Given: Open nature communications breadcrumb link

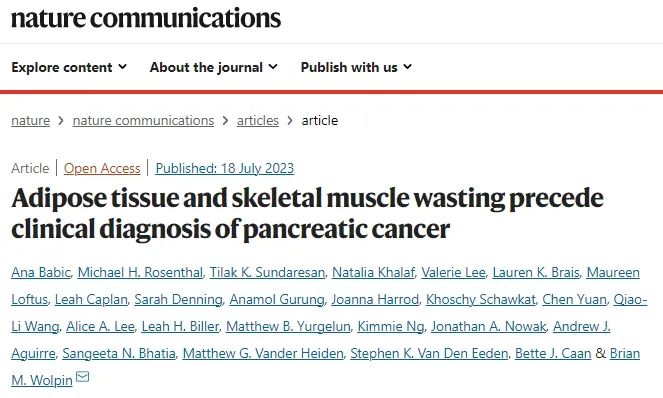Looking at the screenshot, I should (143, 121).
